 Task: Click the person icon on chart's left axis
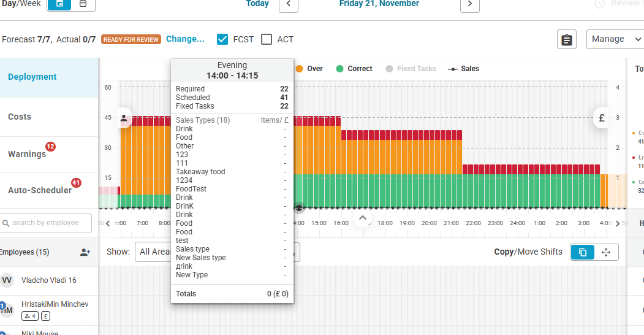point(124,118)
